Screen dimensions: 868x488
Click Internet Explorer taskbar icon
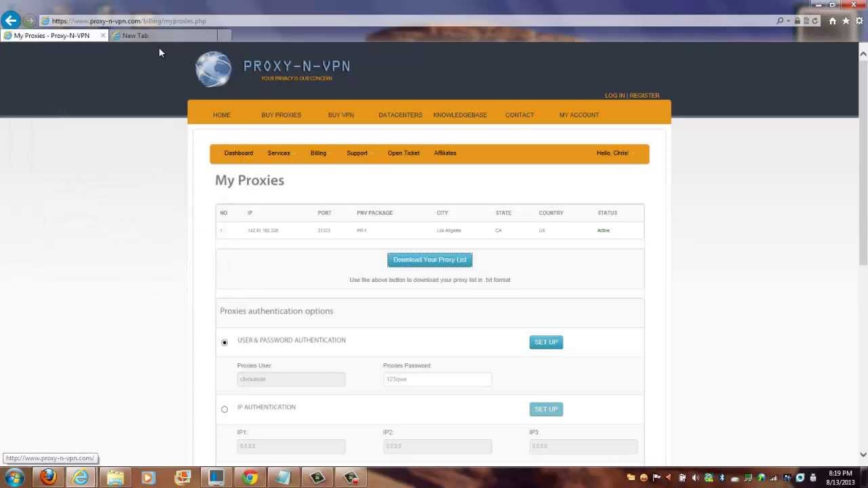81,478
